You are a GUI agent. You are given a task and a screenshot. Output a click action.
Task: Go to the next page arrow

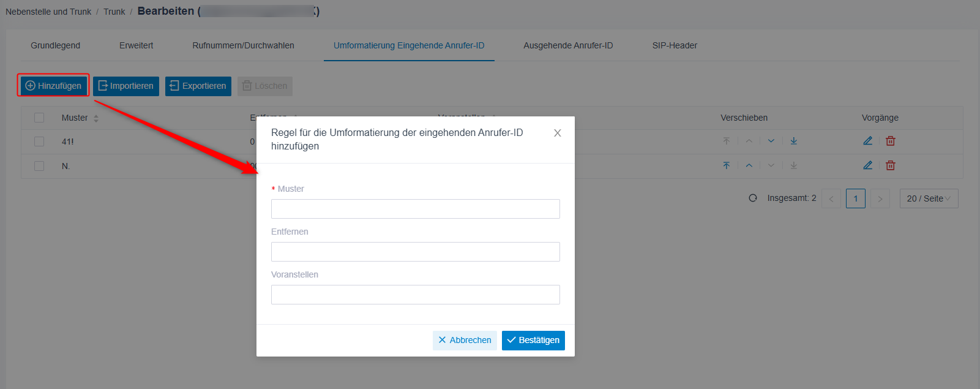tap(880, 198)
